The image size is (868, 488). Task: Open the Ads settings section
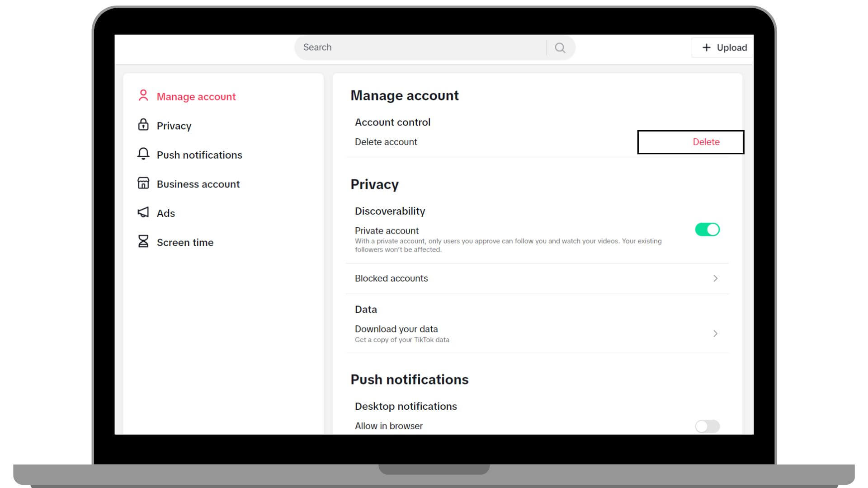coord(166,213)
